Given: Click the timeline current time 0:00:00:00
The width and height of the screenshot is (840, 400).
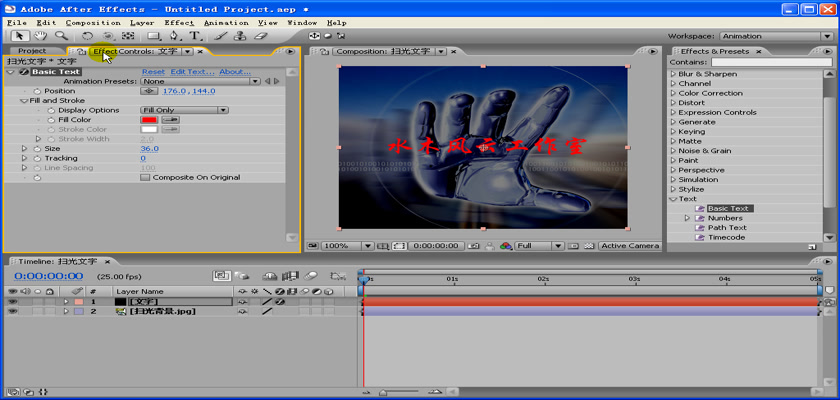Looking at the screenshot, I should [49, 276].
